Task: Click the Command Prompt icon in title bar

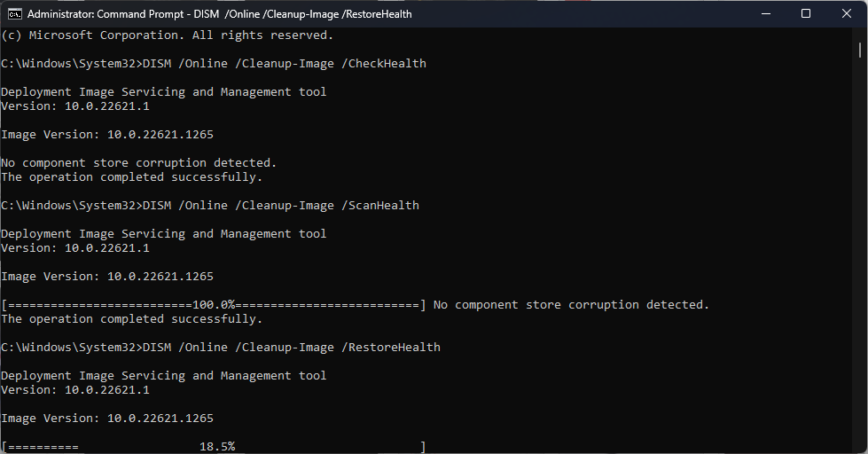Action: click(x=15, y=14)
